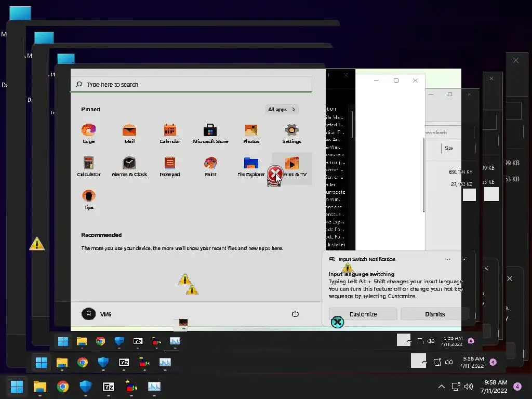This screenshot has height=399, width=532.
Task: Launch the Photos app
Action: [x=251, y=134]
